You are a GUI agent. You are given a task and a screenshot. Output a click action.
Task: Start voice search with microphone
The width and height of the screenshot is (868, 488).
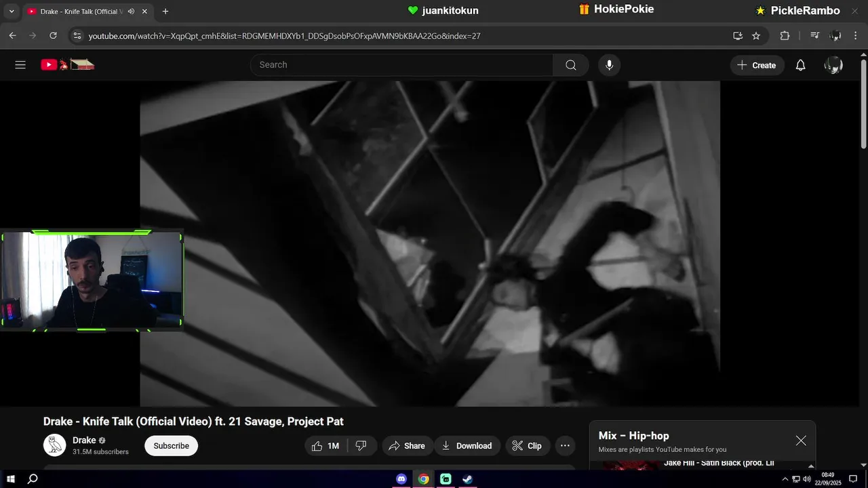coord(609,65)
